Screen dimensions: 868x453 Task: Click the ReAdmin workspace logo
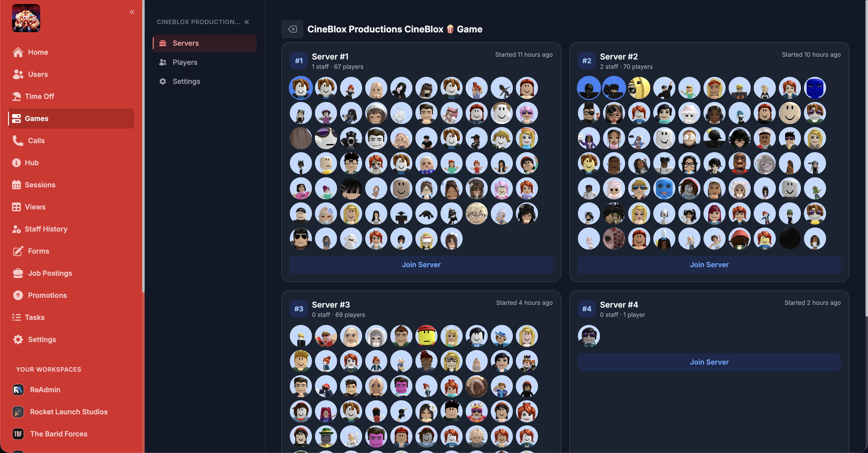tap(18, 390)
